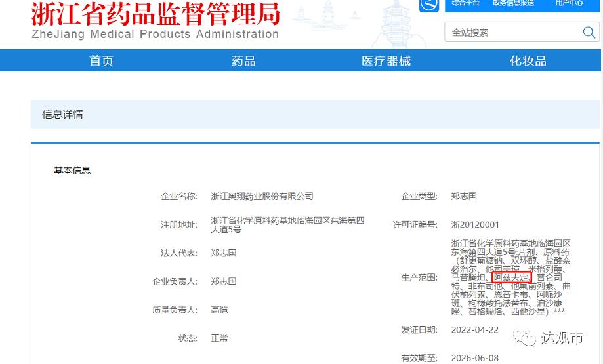The height and width of the screenshot is (364, 603).
Task: Select the 信息详情 header text
Action: pos(62,114)
